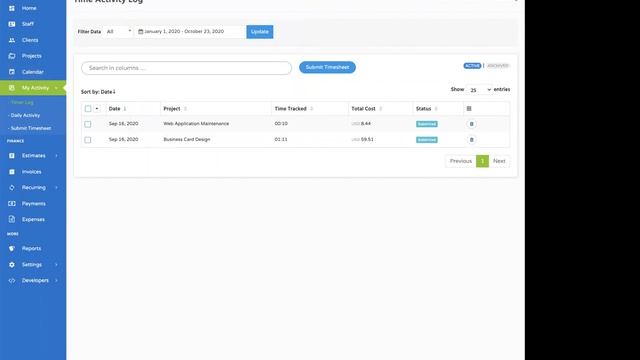Image resolution: width=640 pixels, height=360 pixels.
Task: Collapse the My Activity submenu chevron
Action: coord(56,88)
